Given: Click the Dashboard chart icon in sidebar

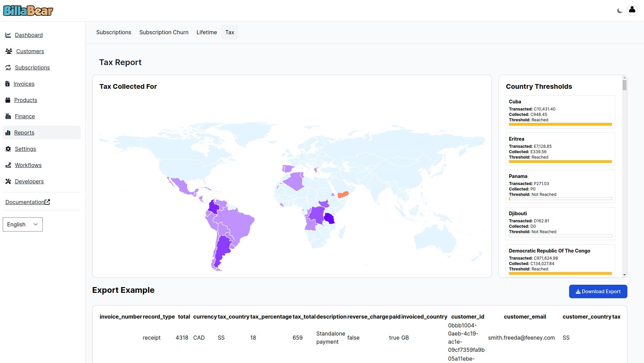Looking at the screenshot, I should point(8,35).
